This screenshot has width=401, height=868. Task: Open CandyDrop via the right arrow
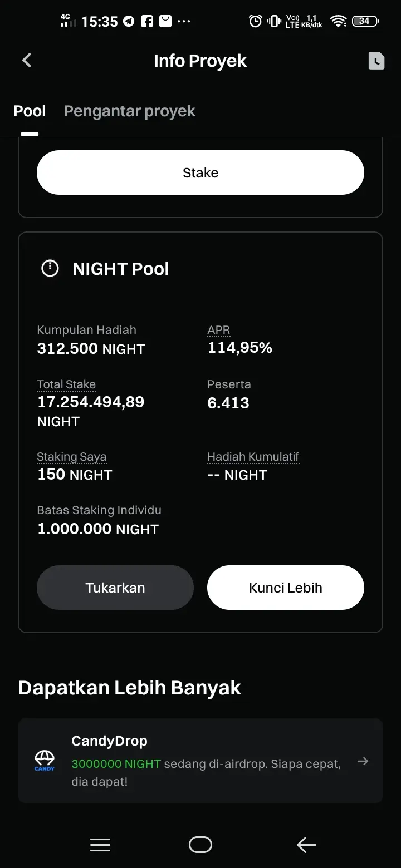tap(363, 761)
